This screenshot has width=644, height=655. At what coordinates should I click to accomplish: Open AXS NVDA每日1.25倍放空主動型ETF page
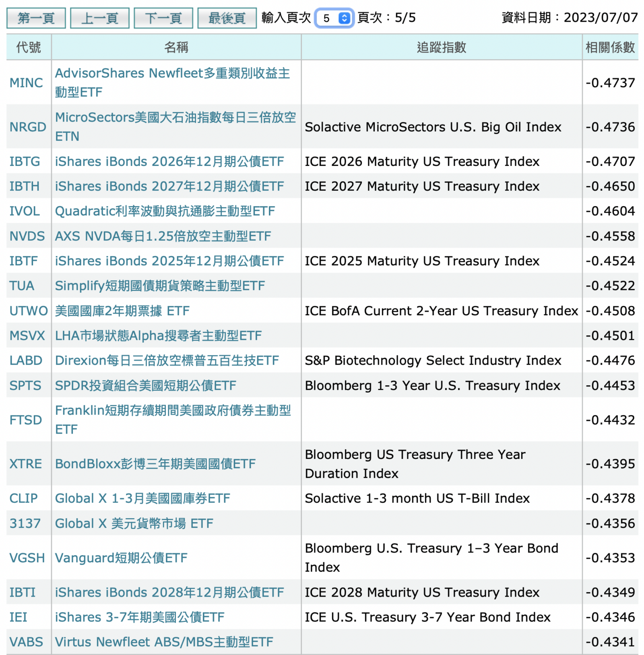click(x=163, y=236)
